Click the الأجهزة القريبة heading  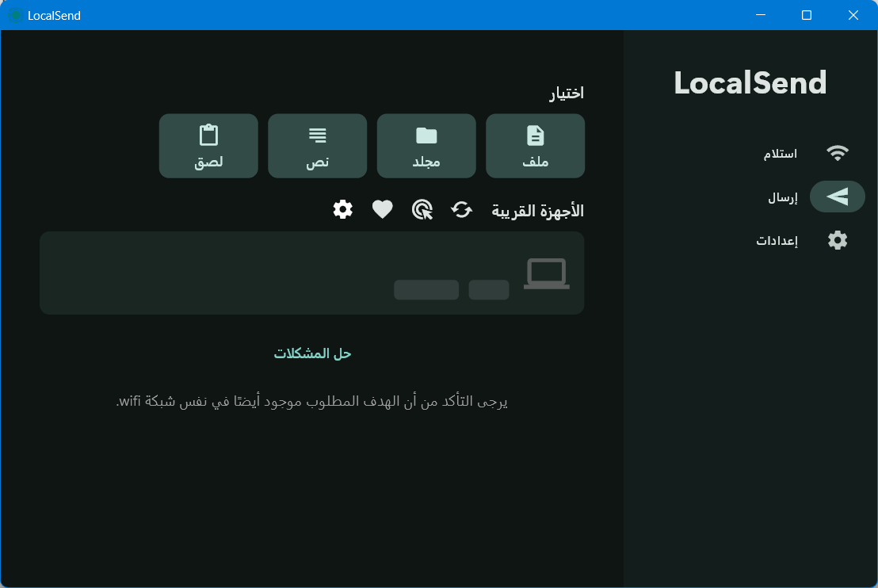tap(537, 211)
